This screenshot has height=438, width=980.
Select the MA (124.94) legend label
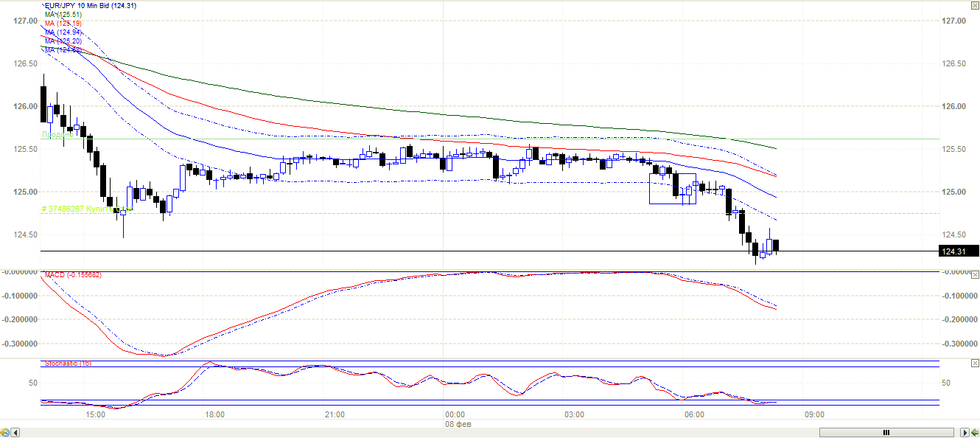pyautogui.click(x=63, y=32)
